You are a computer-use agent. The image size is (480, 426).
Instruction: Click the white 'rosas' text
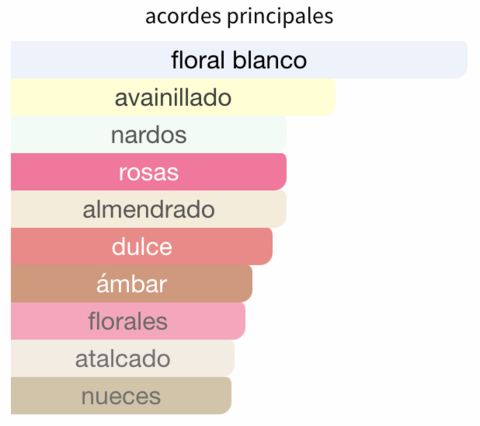click(x=149, y=173)
